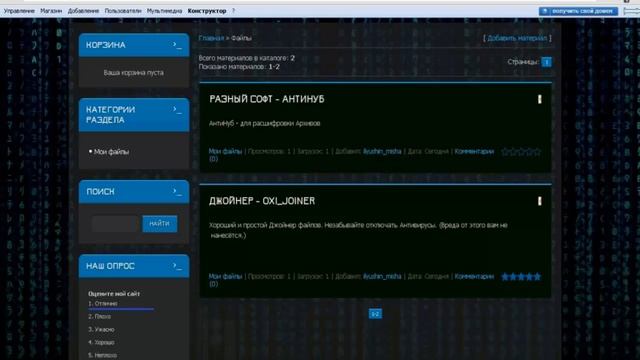
Task: Rate the OXI_JOINER entry with stars
Action: (521, 277)
